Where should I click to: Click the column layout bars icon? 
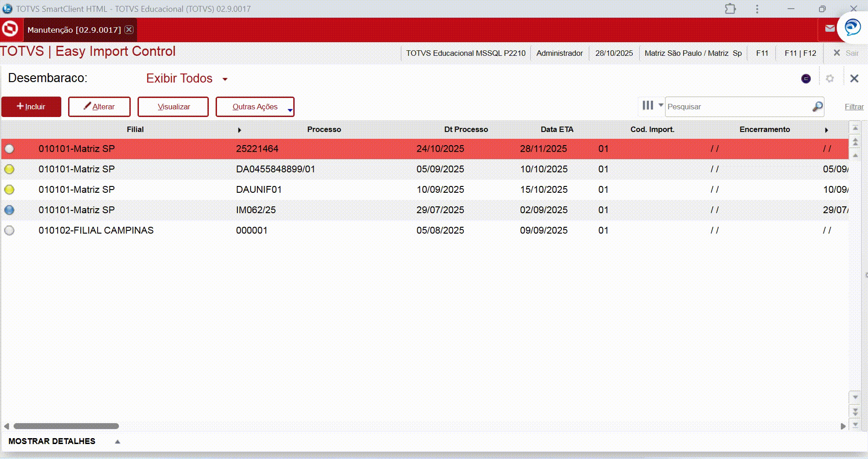(648, 105)
